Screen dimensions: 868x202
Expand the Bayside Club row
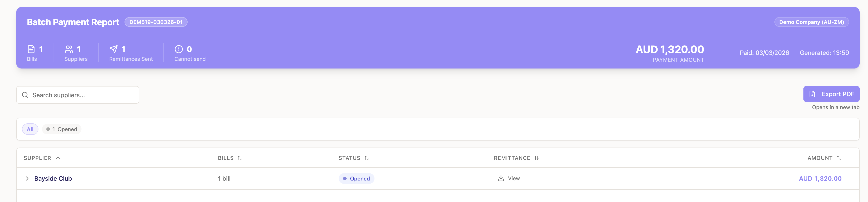27,179
